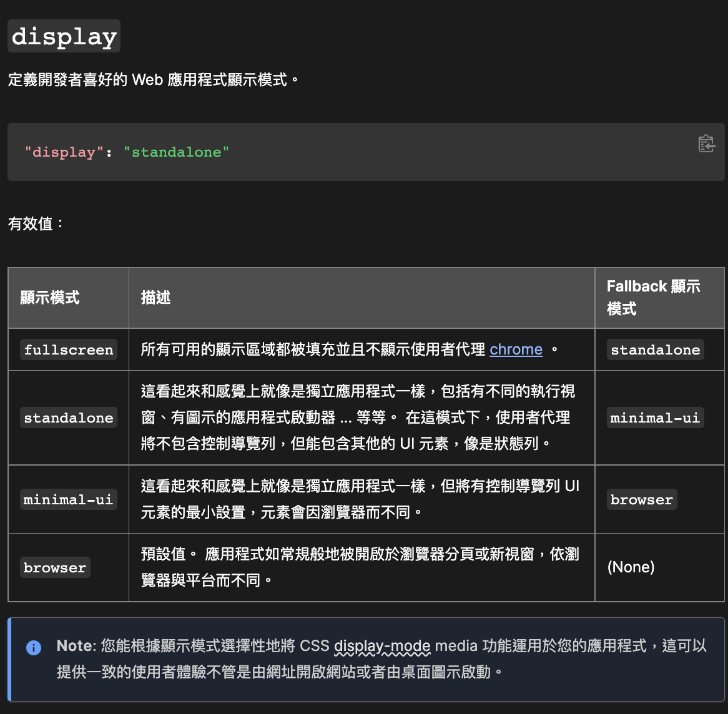Screen dimensions: 728x714
Task: Click the (None) fallback cell
Action: tap(631, 567)
